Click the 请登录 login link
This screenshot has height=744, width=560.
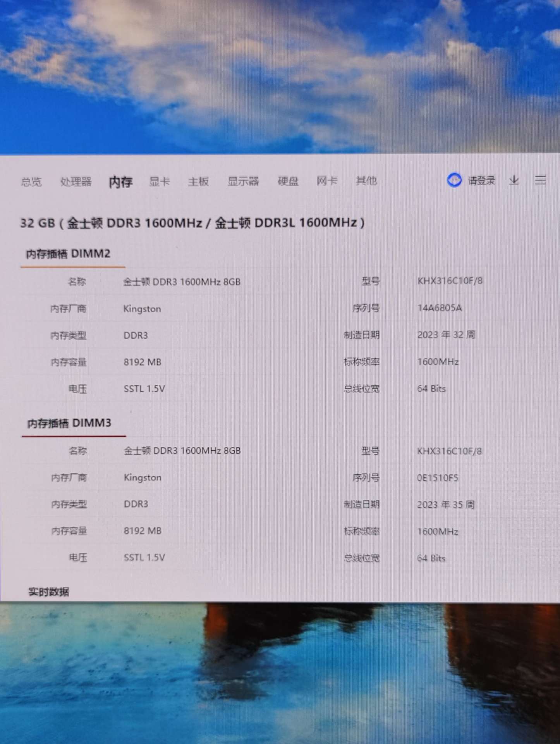click(x=482, y=181)
